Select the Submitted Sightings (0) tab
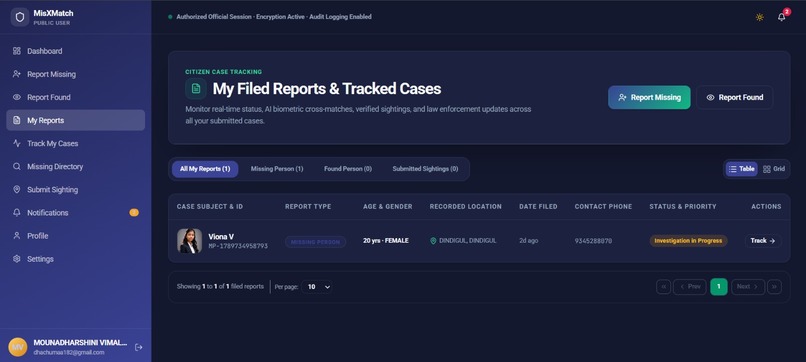 pyautogui.click(x=425, y=169)
